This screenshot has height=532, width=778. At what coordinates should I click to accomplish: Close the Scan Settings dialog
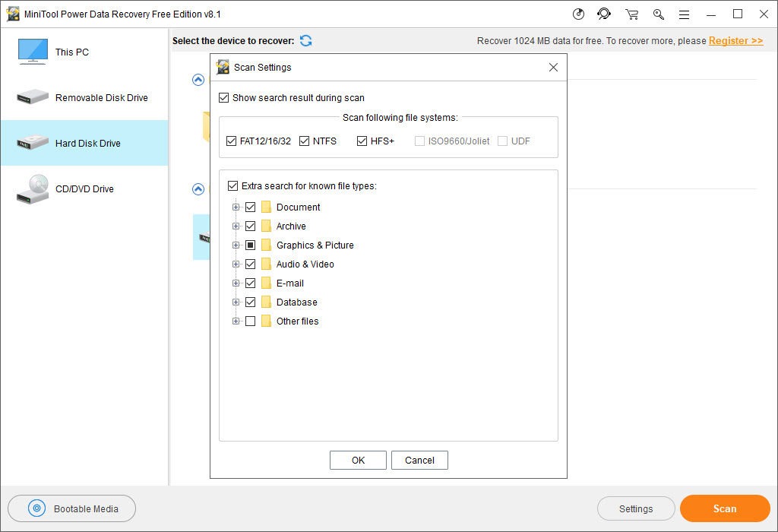click(553, 67)
